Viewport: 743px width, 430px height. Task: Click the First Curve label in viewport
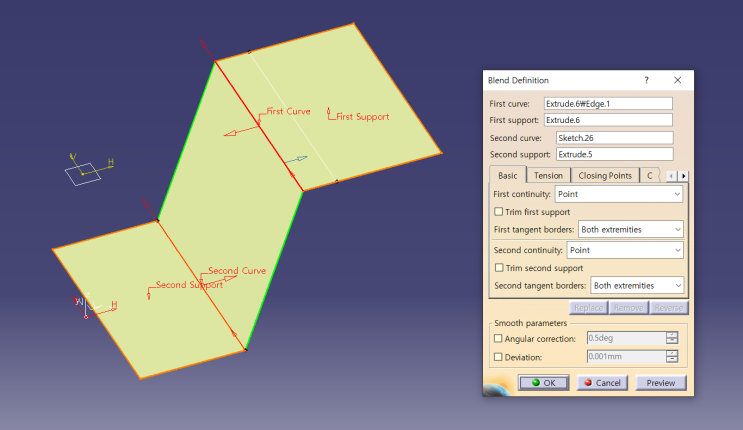point(288,111)
